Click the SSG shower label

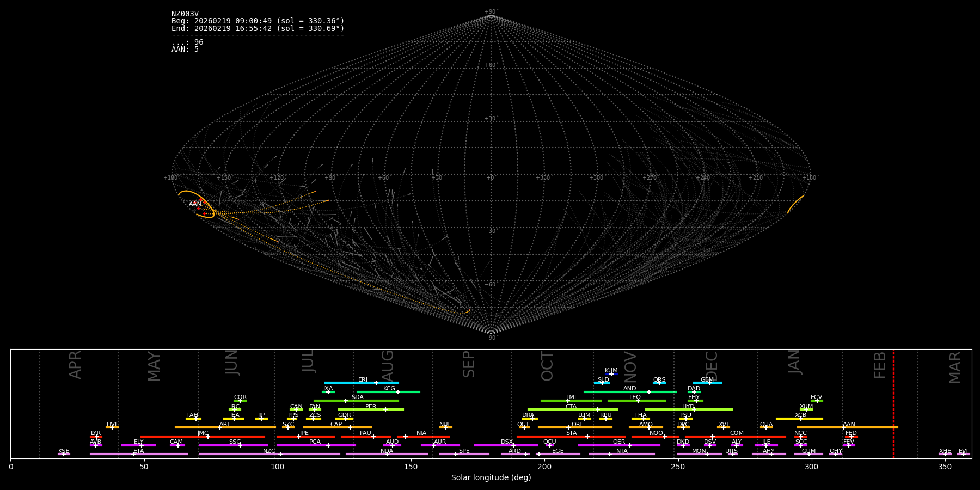[235, 442]
